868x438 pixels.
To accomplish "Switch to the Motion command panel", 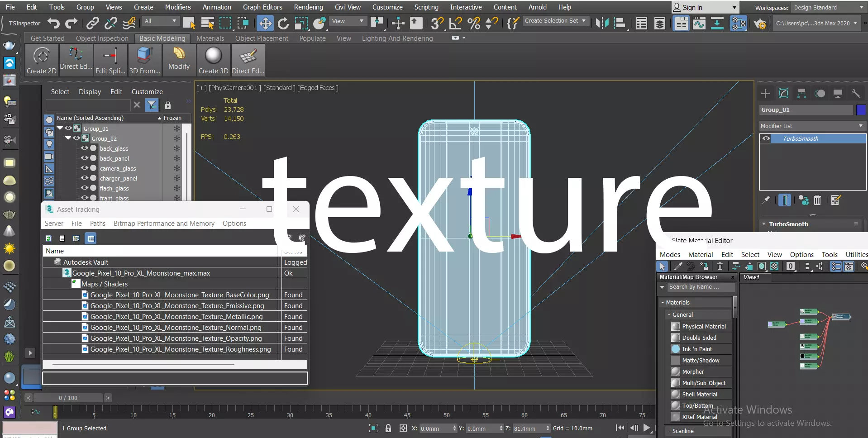I will click(x=820, y=94).
